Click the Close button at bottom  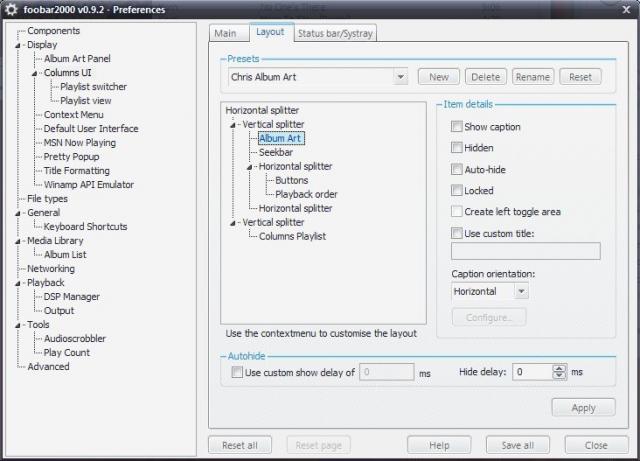[596, 445]
